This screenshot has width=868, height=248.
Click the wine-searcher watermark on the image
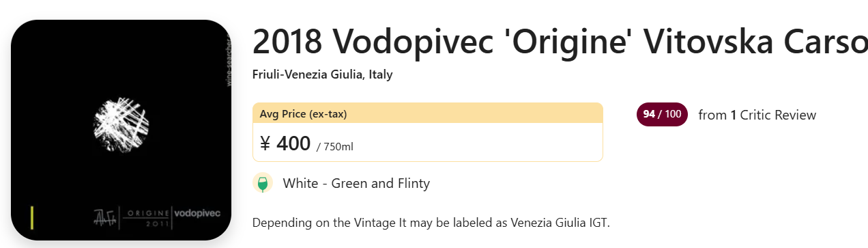pos(228,61)
